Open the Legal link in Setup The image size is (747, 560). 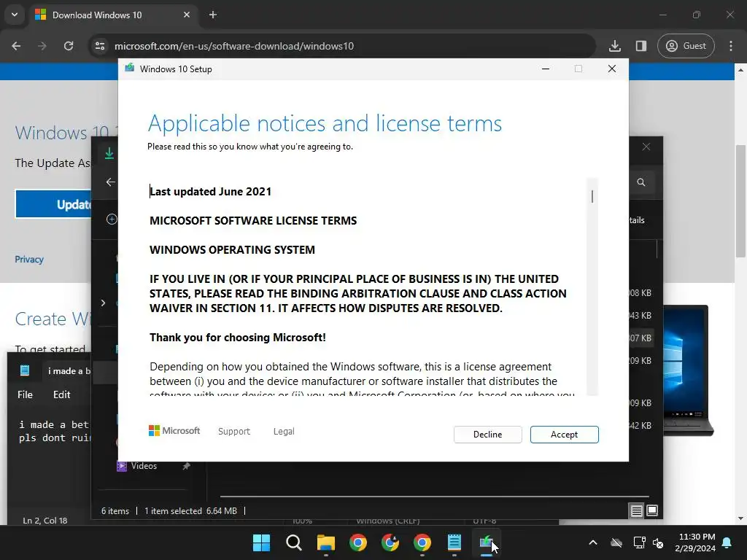tap(284, 431)
